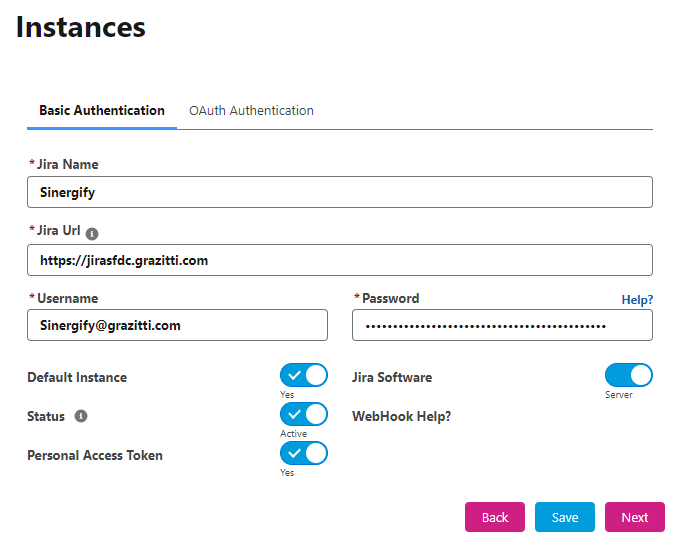Open the WebHook Help? link
Screen dimensions: 685x551
coord(401,416)
